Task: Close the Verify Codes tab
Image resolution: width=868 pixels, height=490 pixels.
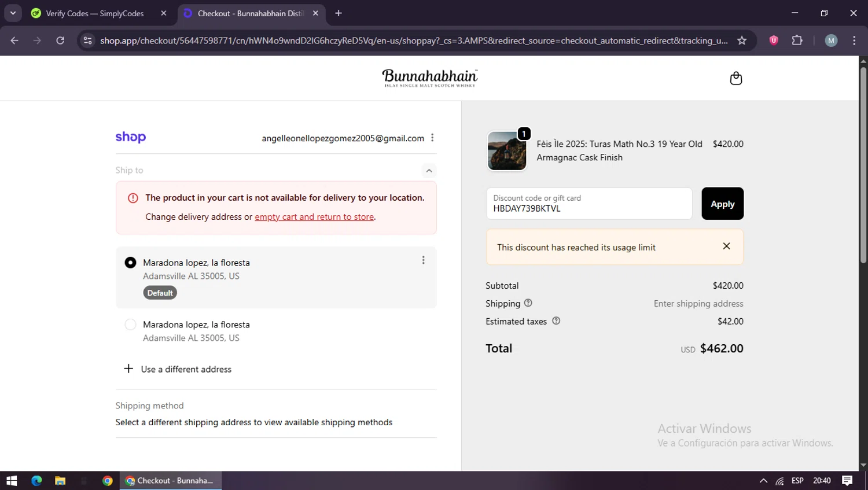Action: [x=164, y=13]
